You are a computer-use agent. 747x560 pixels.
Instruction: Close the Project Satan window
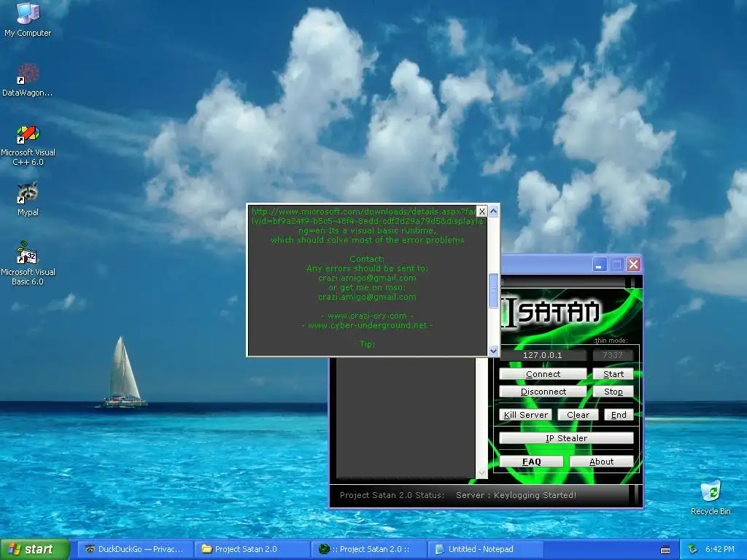tap(633, 264)
